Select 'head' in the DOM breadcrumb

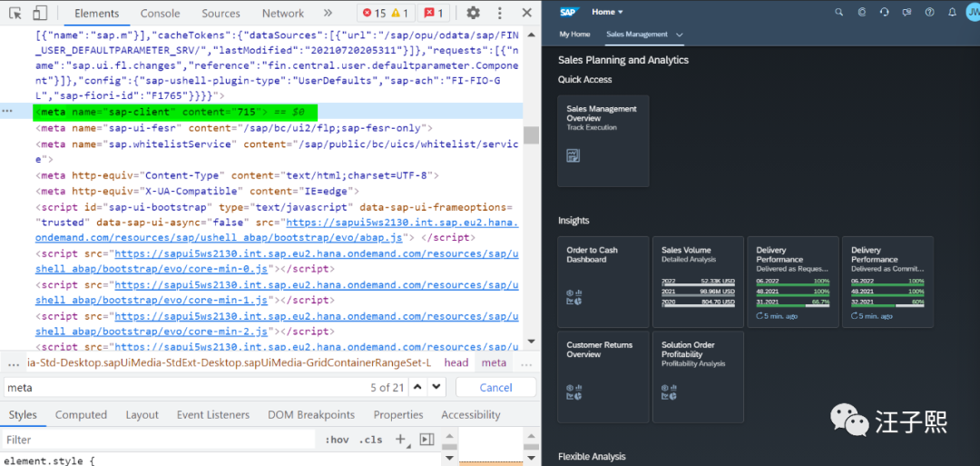(456, 362)
